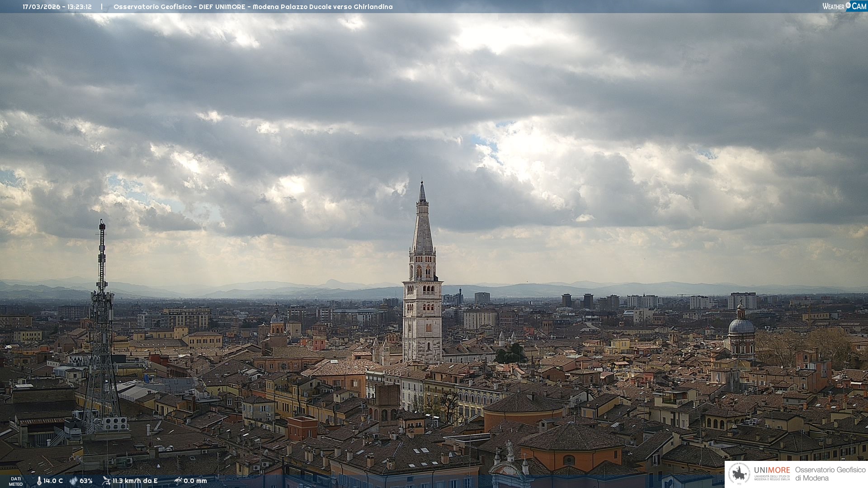Click the UNIMORE wordmark in the bottom banner

[x=772, y=470]
